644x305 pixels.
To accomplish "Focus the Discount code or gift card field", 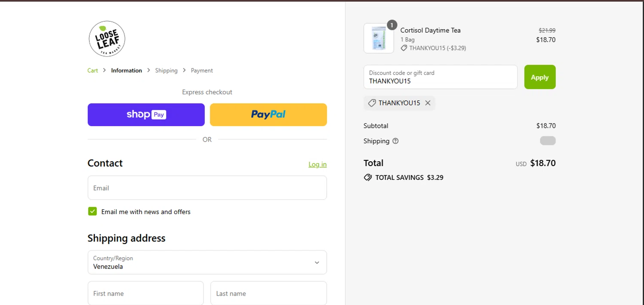I will (x=440, y=77).
